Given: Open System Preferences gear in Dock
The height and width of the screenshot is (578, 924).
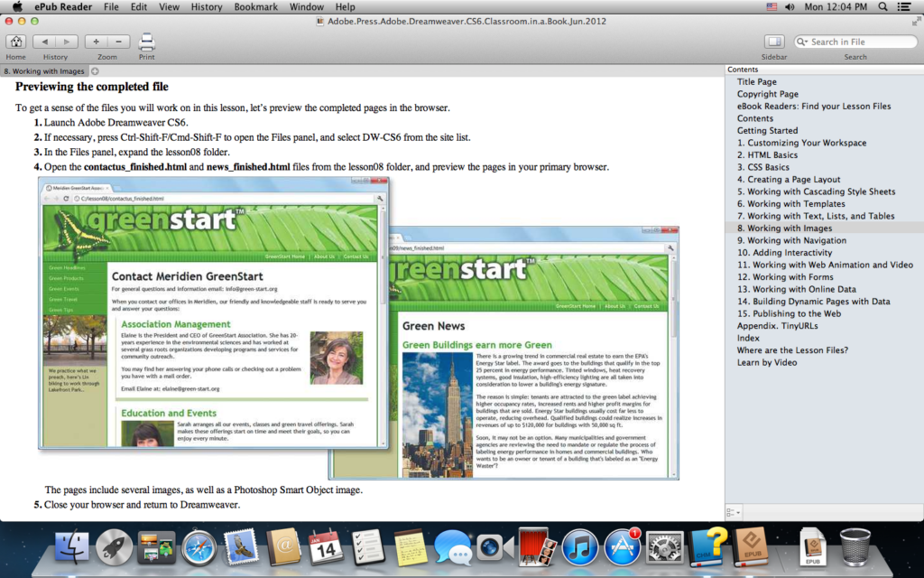Looking at the screenshot, I should tap(664, 548).
